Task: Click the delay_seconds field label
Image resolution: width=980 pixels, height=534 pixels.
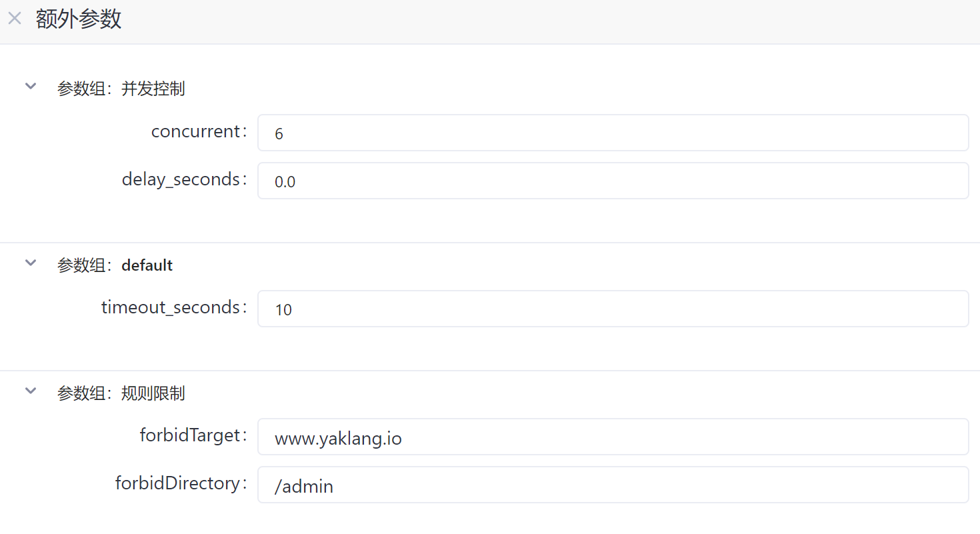Action: pyautogui.click(x=181, y=179)
